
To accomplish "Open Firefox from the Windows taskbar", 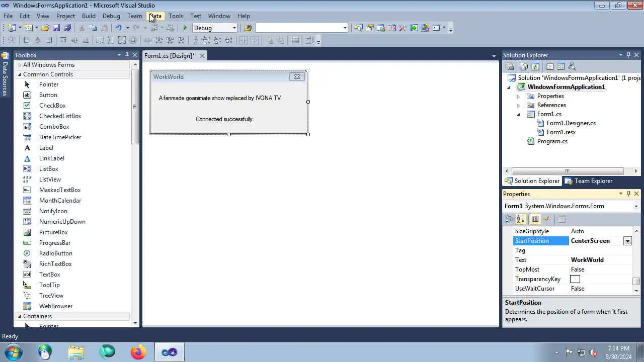I will [138, 352].
